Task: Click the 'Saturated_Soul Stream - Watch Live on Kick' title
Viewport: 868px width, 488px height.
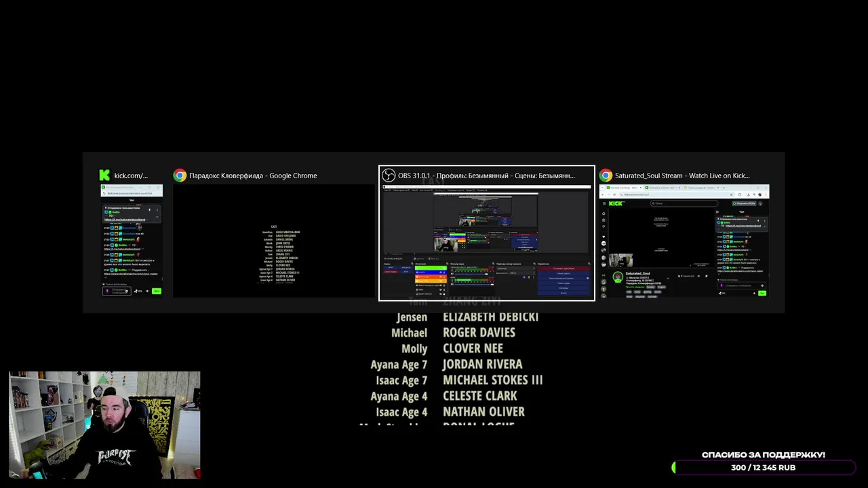Action: click(682, 176)
